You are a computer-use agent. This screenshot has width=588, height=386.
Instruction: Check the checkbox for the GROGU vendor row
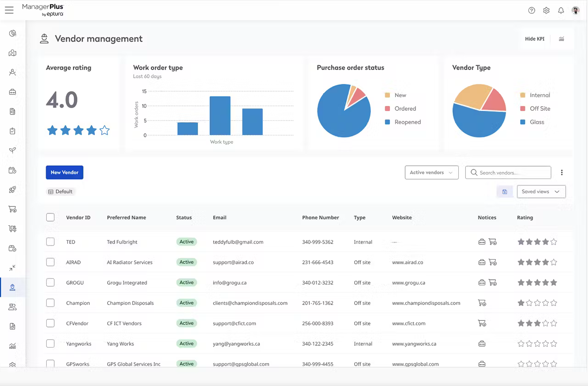(x=50, y=283)
